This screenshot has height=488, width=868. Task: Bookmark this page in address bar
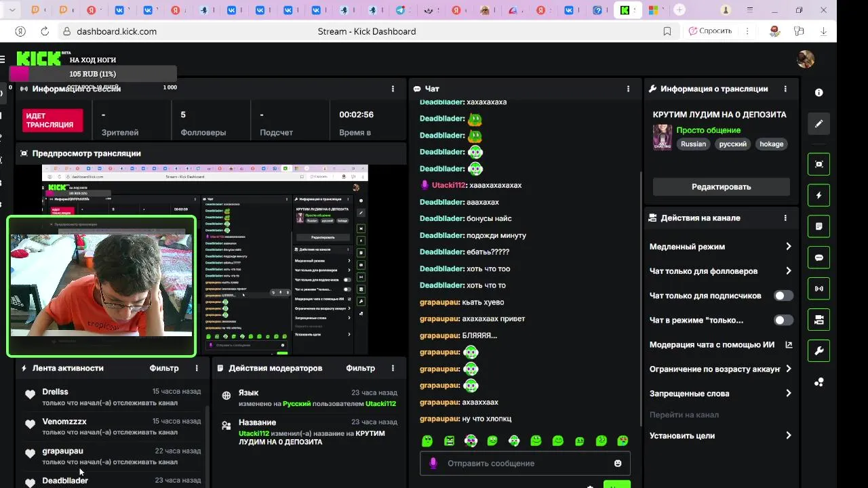tap(667, 31)
